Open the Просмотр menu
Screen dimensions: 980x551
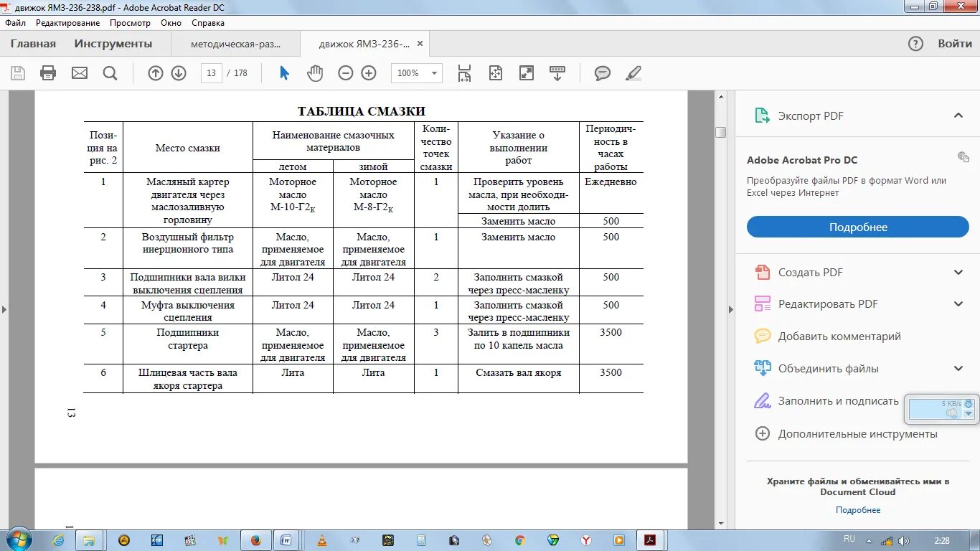pyautogui.click(x=130, y=22)
